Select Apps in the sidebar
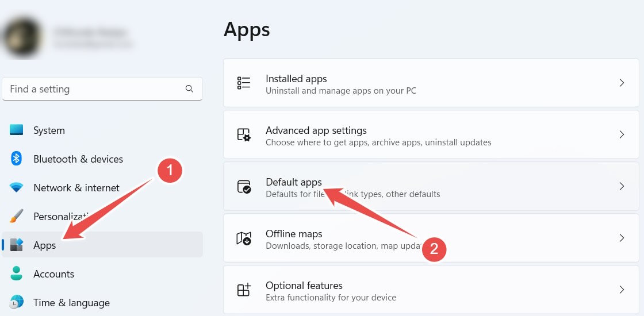Screen dimensions: 644x316 (x=102, y=245)
